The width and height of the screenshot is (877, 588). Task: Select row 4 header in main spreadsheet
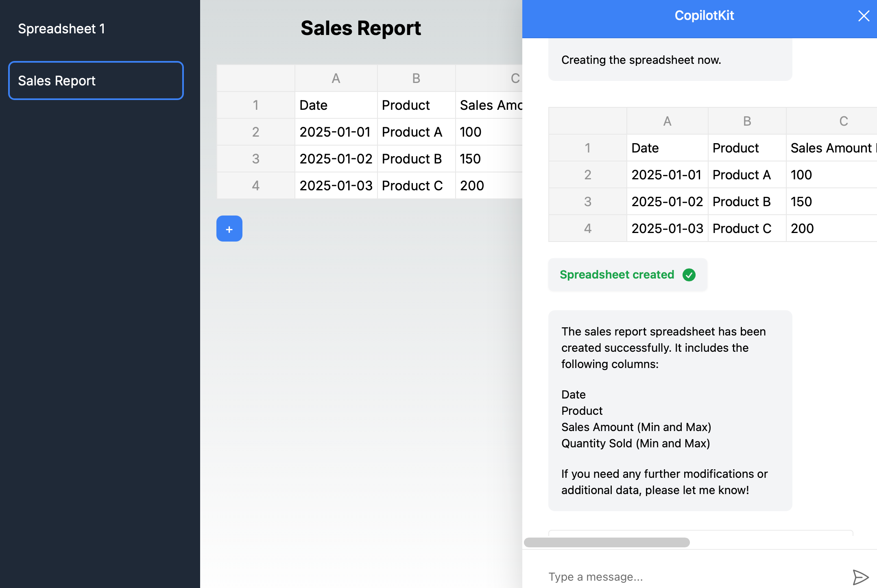coord(256,185)
